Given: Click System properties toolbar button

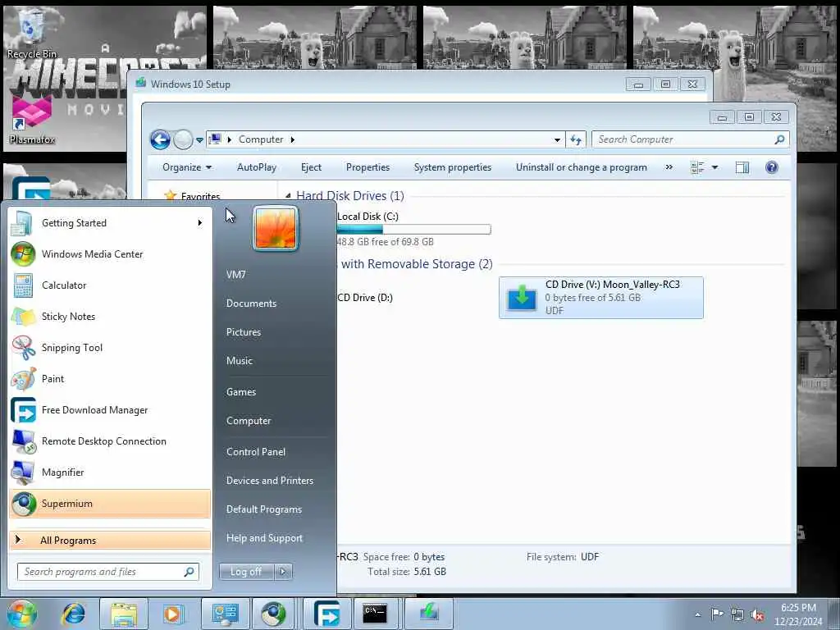Looking at the screenshot, I should tap(453, 167).
